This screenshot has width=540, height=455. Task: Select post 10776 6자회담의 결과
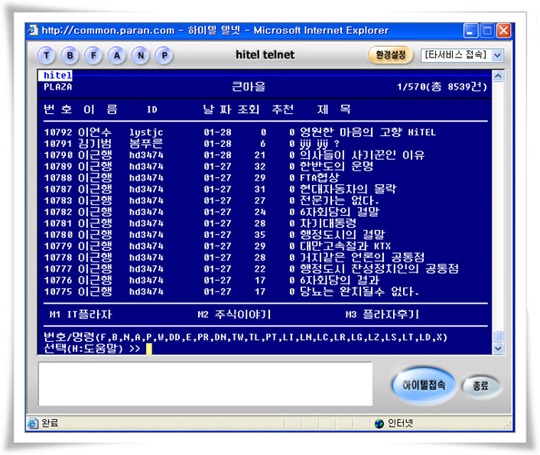pos(211,280)
